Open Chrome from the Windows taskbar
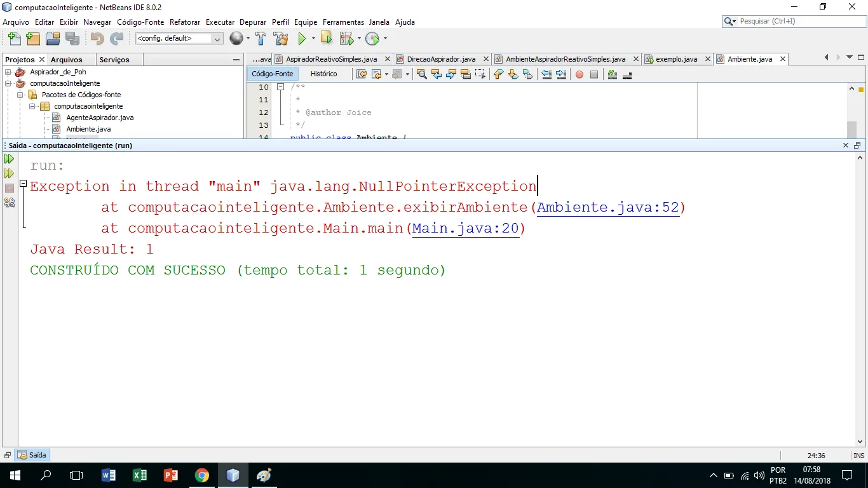 point(201,475)
